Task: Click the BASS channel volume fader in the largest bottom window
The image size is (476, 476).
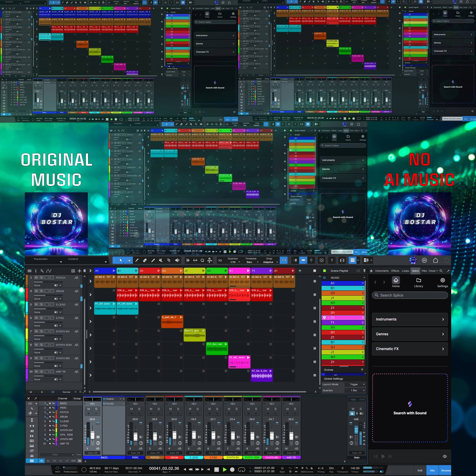Action: [93, 436]
